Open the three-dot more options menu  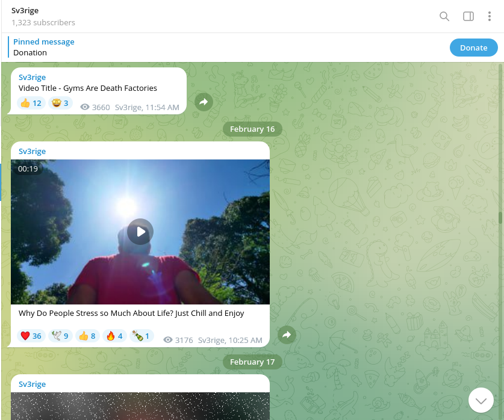coord(489,16)
